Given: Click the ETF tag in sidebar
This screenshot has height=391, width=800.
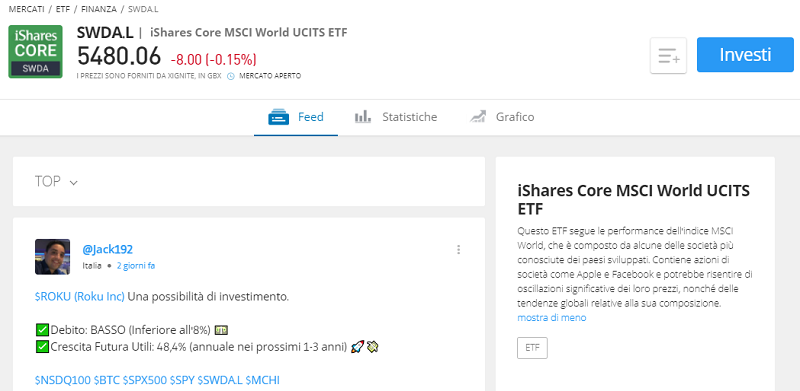Looking at the screenshot, I should [532, 348].
